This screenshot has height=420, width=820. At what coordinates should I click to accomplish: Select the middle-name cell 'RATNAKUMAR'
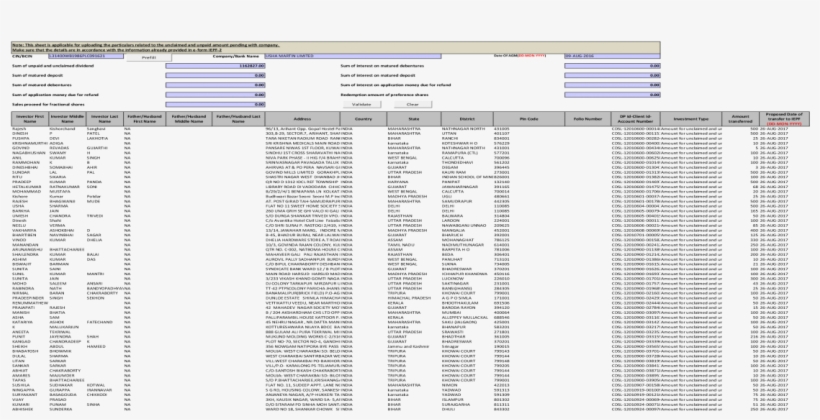click(67, 187)
